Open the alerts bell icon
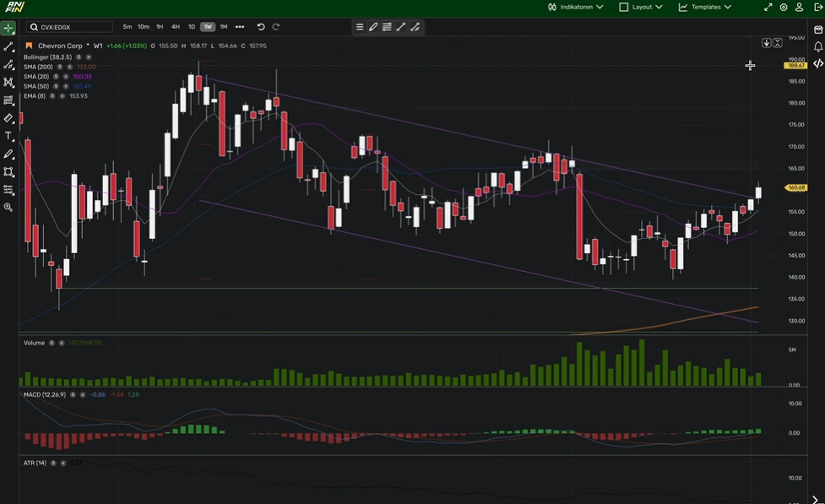The height and width of the screenshot is (504, 825). point(818,46)
